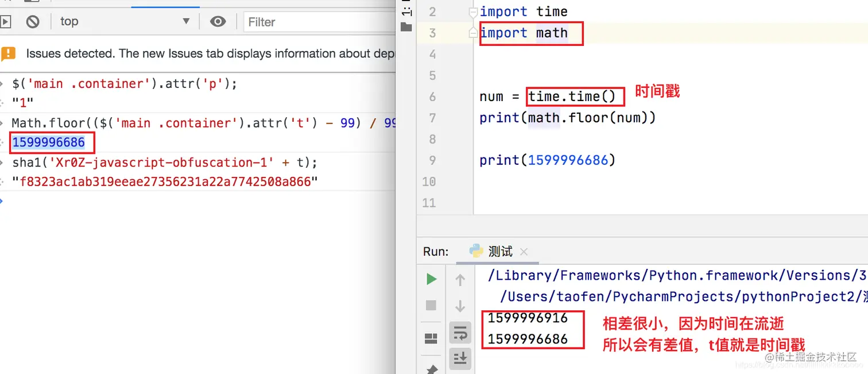
Task: Collapse the fold marker at import math
Action: coord(473,33)
